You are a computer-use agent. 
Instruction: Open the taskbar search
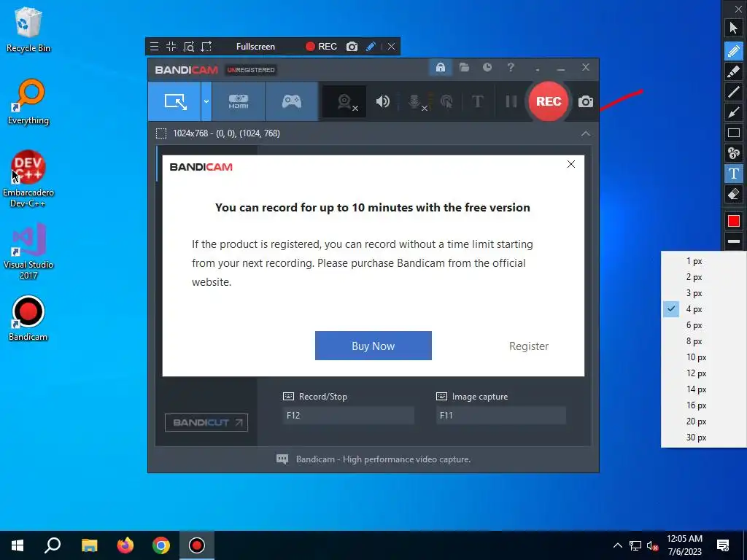click(53, 545)
